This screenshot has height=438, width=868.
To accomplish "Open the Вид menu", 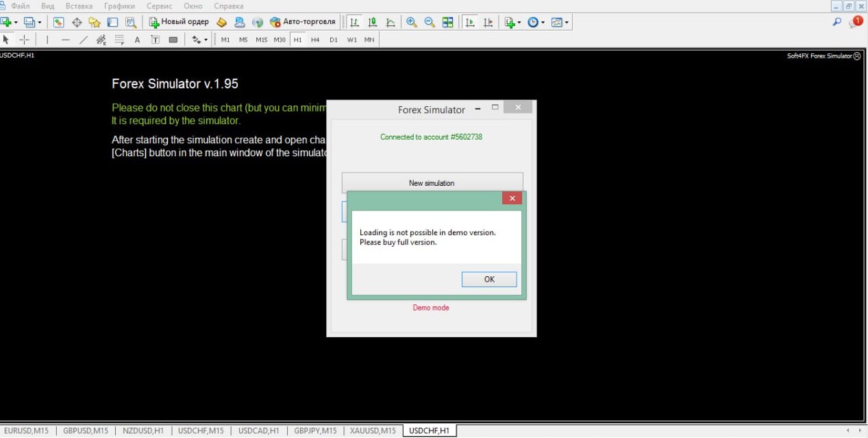I will click(x=47, y=5).
